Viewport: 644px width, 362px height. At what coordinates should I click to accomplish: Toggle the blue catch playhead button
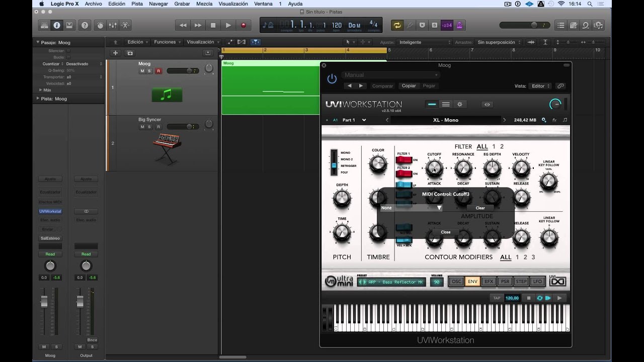pyautogui.click(x=256, y=42)
